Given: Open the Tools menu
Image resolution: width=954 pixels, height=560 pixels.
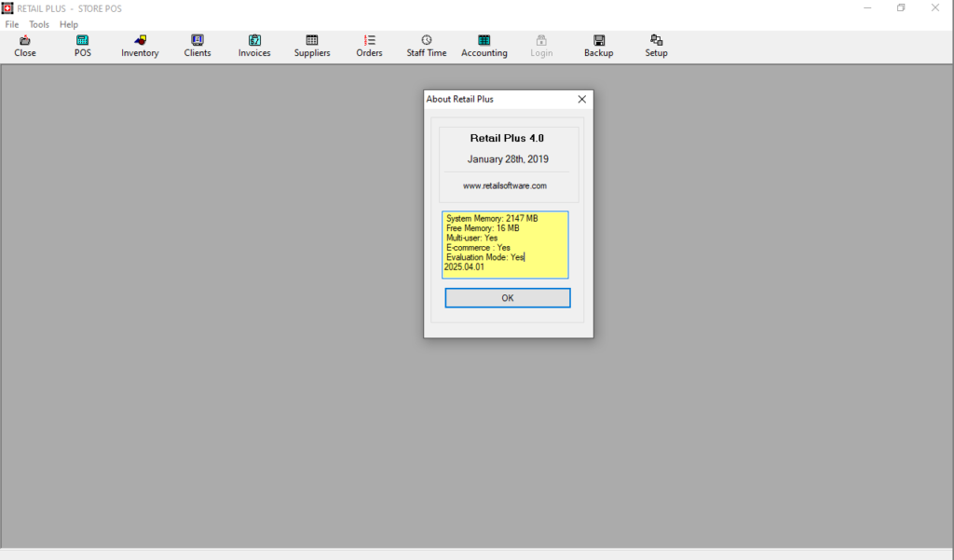Looking at the screenshot, I should click(39, 24).
